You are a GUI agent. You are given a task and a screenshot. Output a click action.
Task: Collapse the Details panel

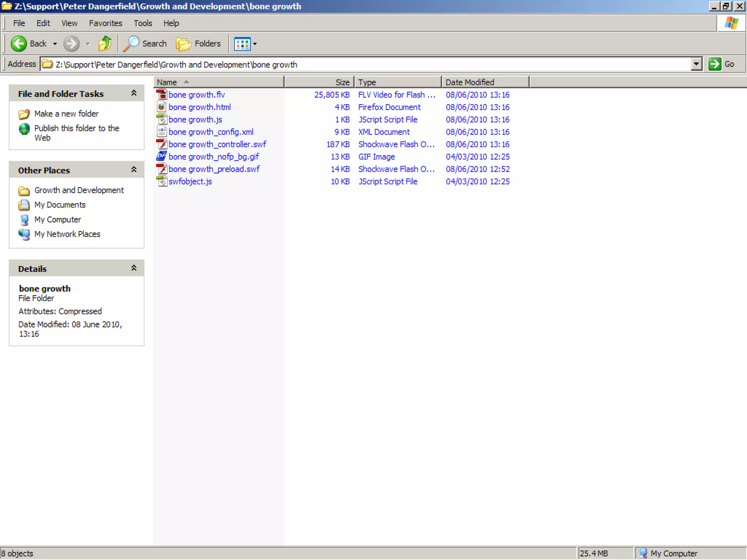(x=134, y=268)
